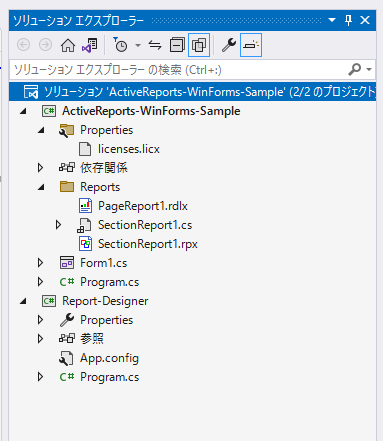Select PageReport1.rdlx file

point(143,206)
